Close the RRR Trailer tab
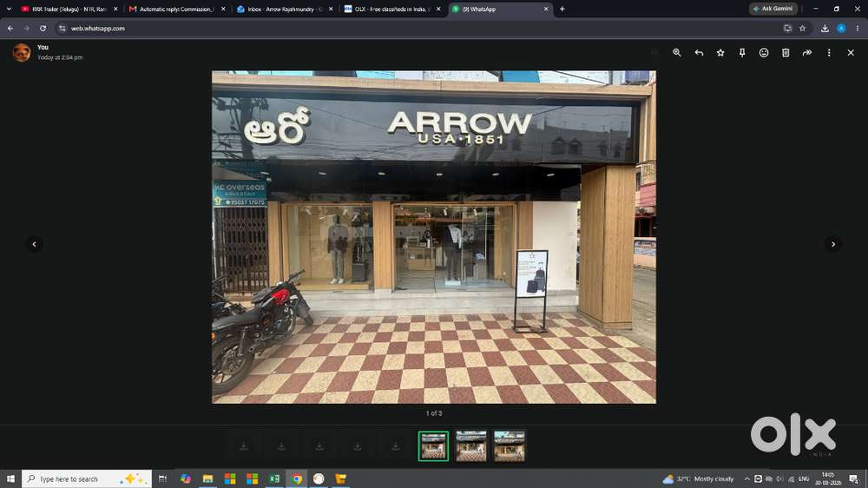This screenshot has height=488, width=868. pos(115,9)
